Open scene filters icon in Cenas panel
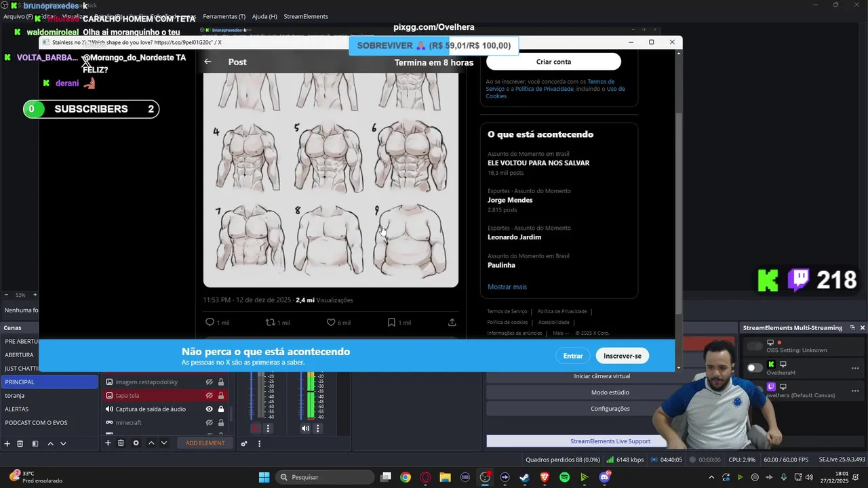 coord(35,443)
